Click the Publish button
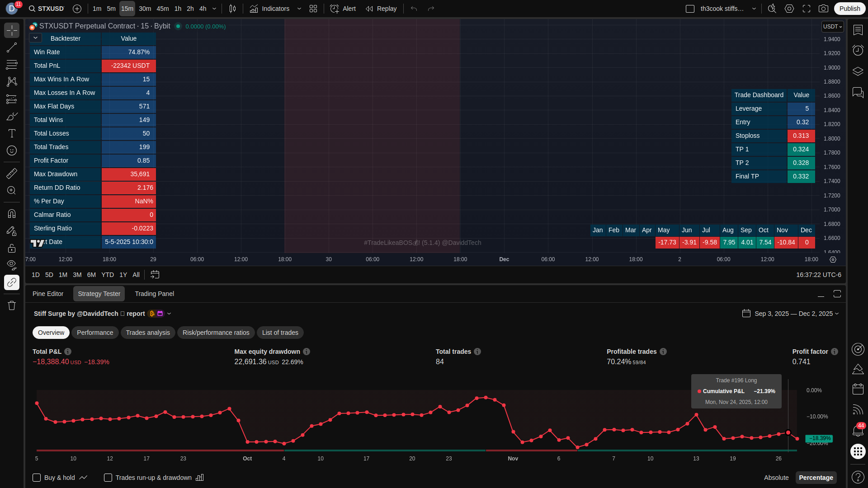This screenshot has width=868, height=488. coord(849,9)
